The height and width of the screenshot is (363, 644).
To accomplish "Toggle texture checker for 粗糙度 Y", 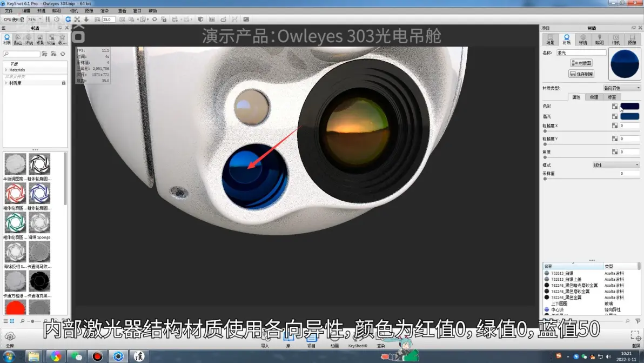I will pyautogui.click(x=614, y=138).
